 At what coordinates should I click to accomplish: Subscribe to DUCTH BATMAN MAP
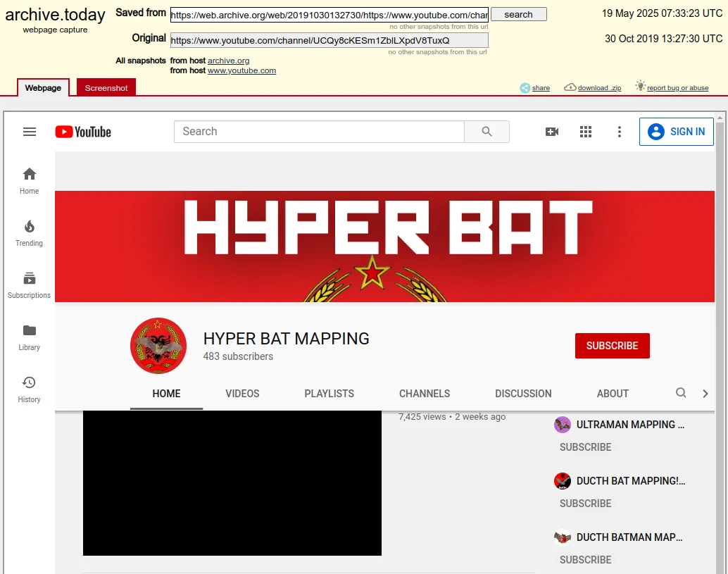585,560
